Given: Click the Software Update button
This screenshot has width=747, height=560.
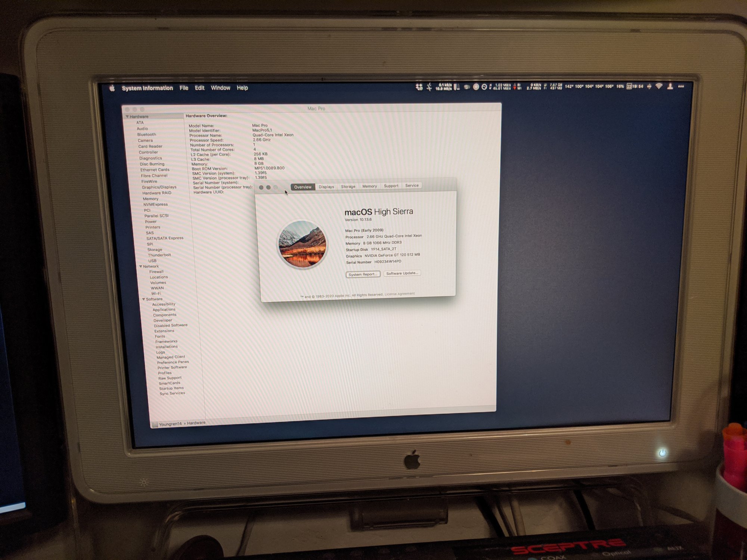Looking at the screenshot, I should pyautogui.click(x=402, y=273).
